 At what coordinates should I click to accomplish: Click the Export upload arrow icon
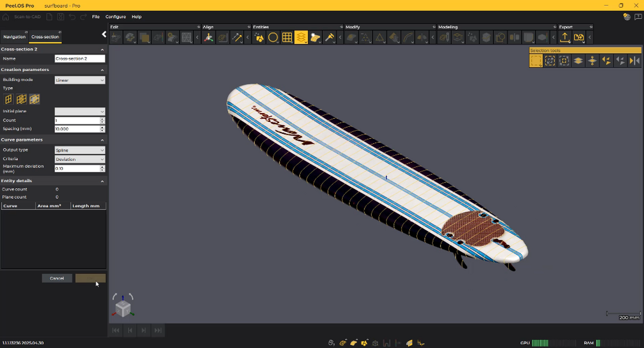[565, 37]
